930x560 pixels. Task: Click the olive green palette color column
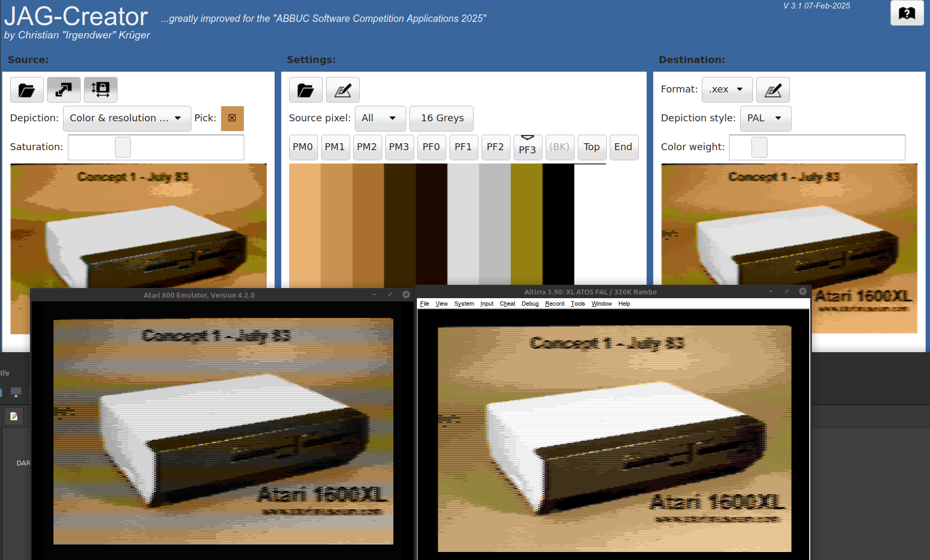pos(526,224)
